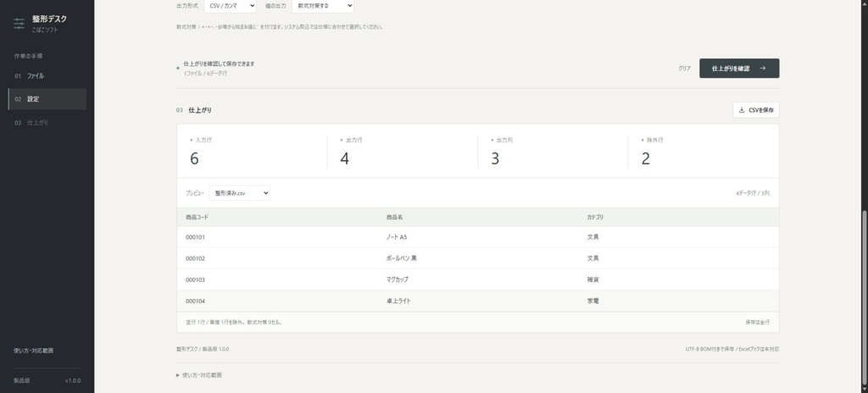
Task: Select step 02 設定 in sidebar
Action: click(x=47, y=99)
